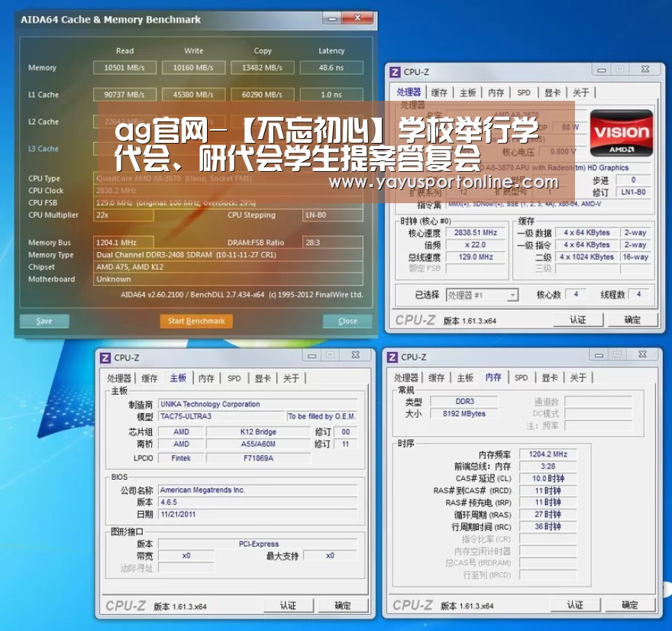Screen dimensions: 672x631
Task: Go to 处理器 tab in memory CPU-Z window
Action: point(405,377)
